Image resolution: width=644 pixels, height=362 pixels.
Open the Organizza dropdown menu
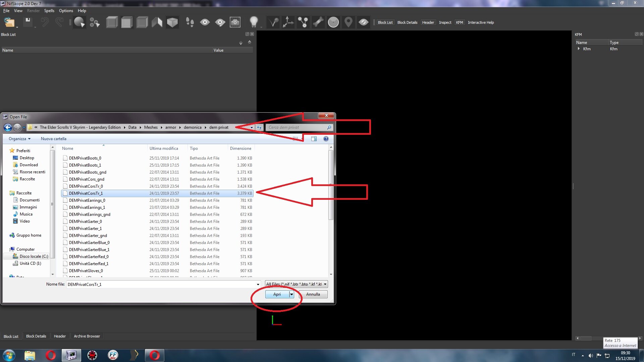[x=19, y=139]
